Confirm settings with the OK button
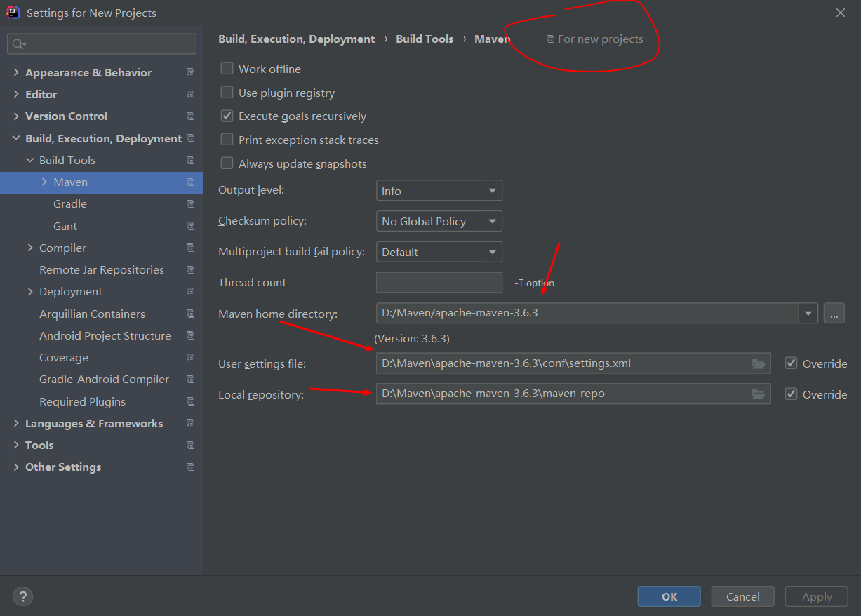 tap(669, 596)
